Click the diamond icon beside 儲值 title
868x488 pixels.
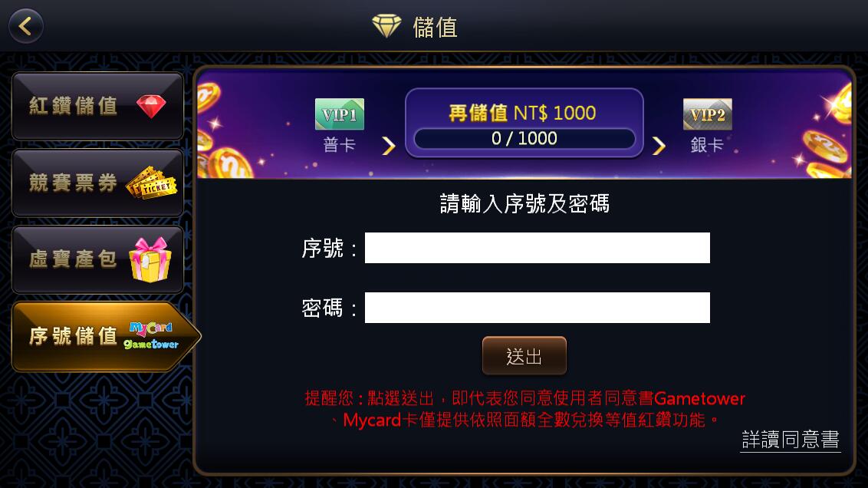click(386, 26)
